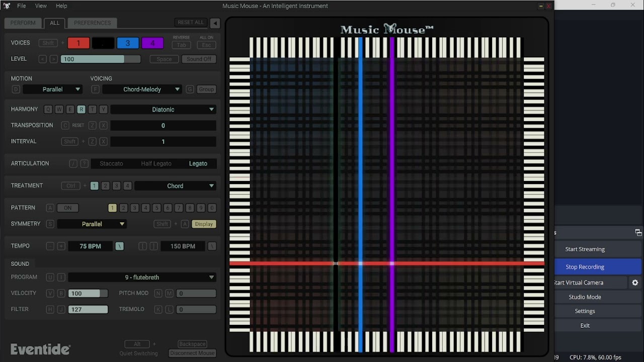The width and height of the screenshot is (644, 362).
Task: Click the Esc key for All On
Action: click(206, 45)
